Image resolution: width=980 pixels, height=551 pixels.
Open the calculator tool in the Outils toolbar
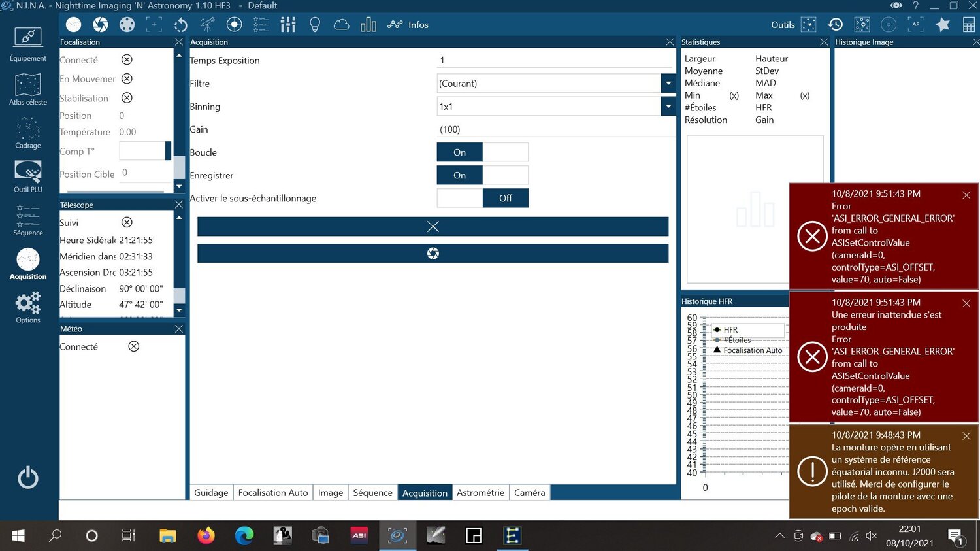coord(970,25)
